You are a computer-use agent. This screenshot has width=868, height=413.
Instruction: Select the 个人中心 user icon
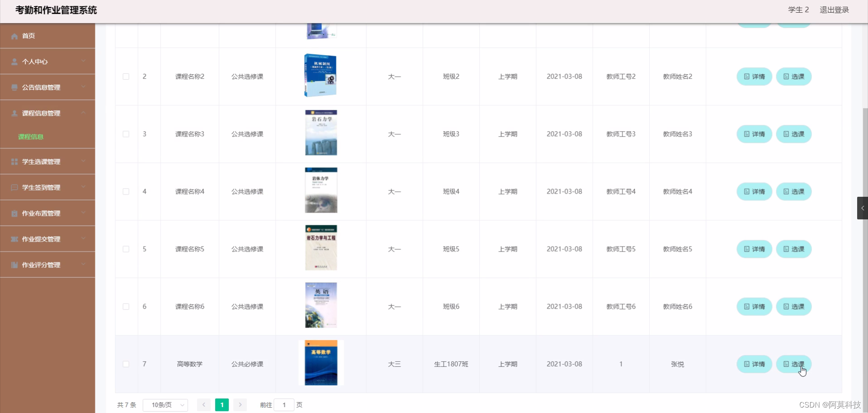click(14, 62)
